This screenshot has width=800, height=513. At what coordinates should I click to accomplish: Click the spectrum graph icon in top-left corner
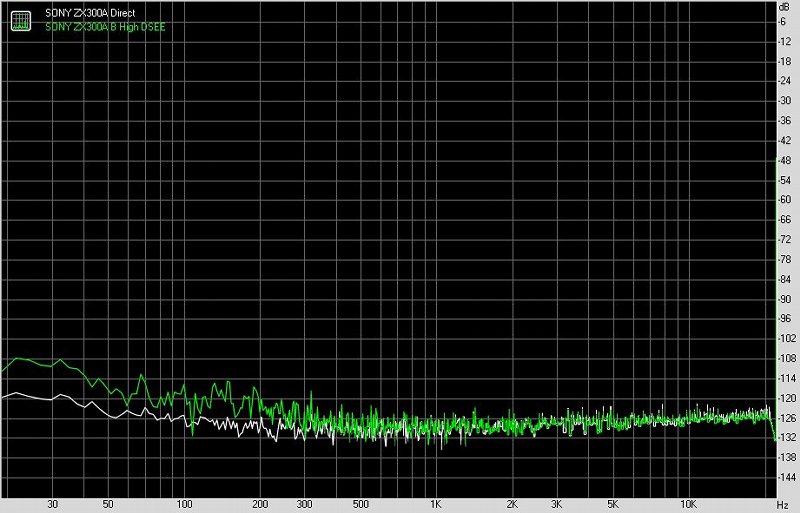pos(20,19)
